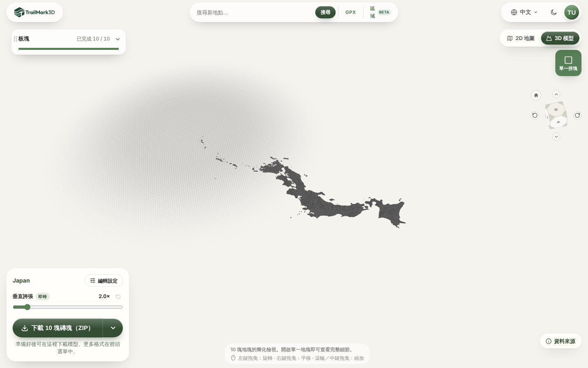Click the Japan model name text
The height and width of the screenshot is (368, 588).
[21, 280]
